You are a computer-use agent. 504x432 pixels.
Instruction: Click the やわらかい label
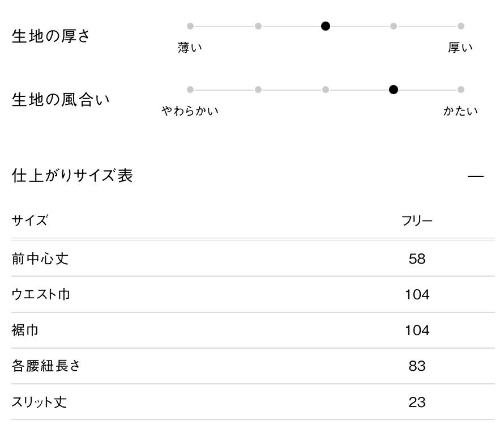(190, 111)
